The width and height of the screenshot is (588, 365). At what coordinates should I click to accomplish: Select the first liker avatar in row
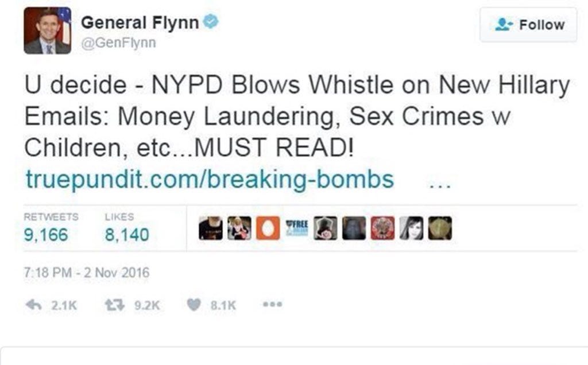210,228
